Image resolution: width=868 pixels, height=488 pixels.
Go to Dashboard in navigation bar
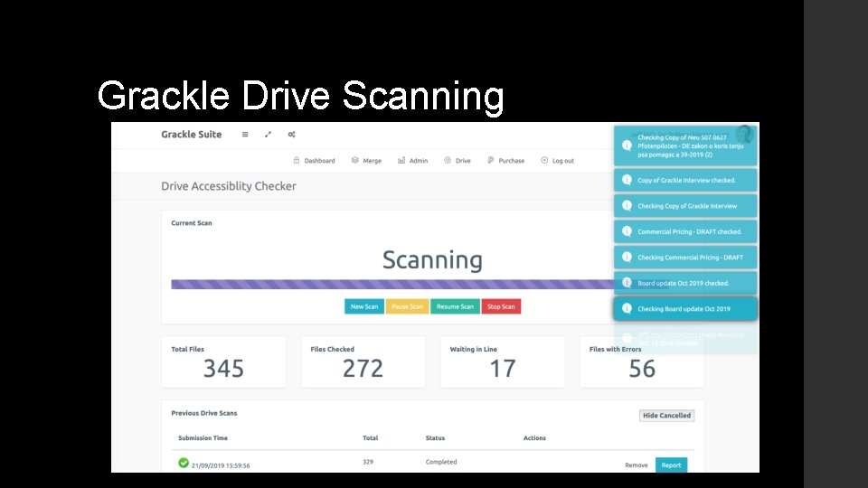[319, 161]
